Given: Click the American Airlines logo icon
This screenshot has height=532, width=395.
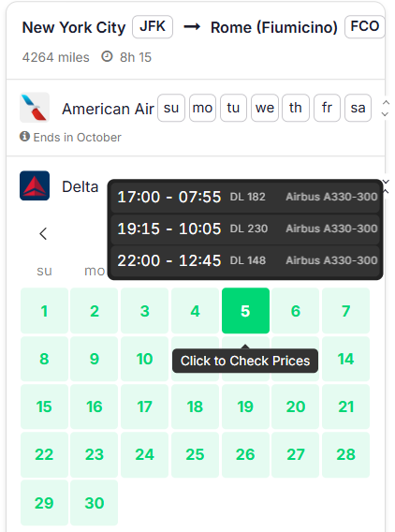Looking at the screenshot, I should click(x=35, y=108).
